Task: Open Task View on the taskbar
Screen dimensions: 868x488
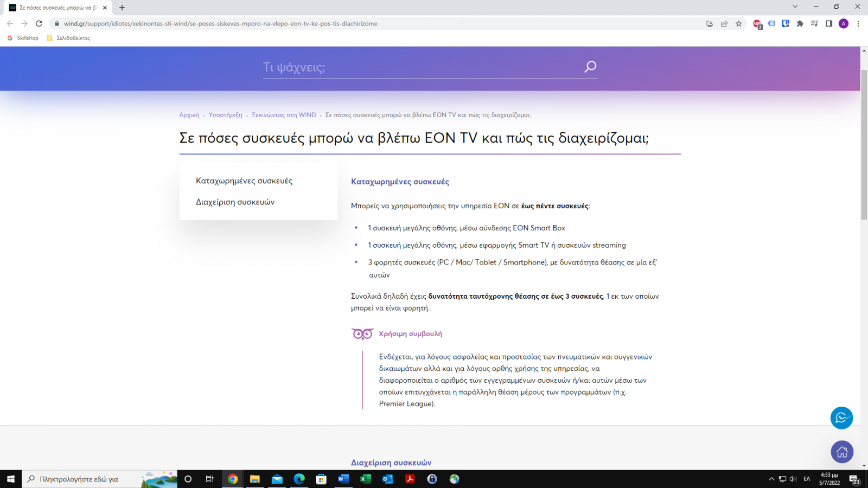Action: pyautogui.click(x=210, y=479)
